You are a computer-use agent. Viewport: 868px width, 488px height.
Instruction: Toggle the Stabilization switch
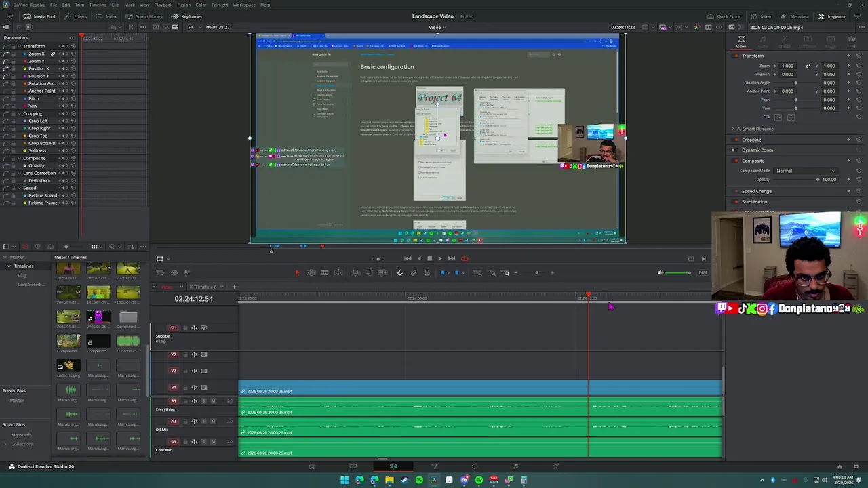click(736, 201)
